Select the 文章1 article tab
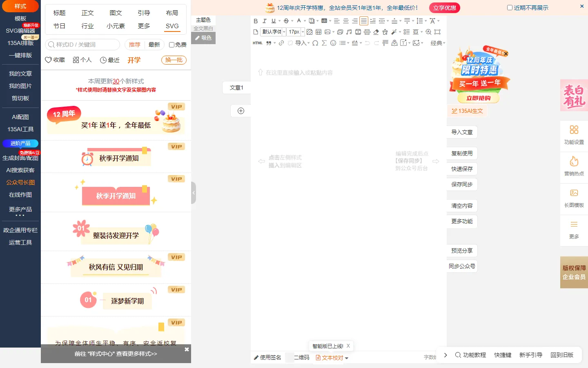588x368 pixels. 236,88
